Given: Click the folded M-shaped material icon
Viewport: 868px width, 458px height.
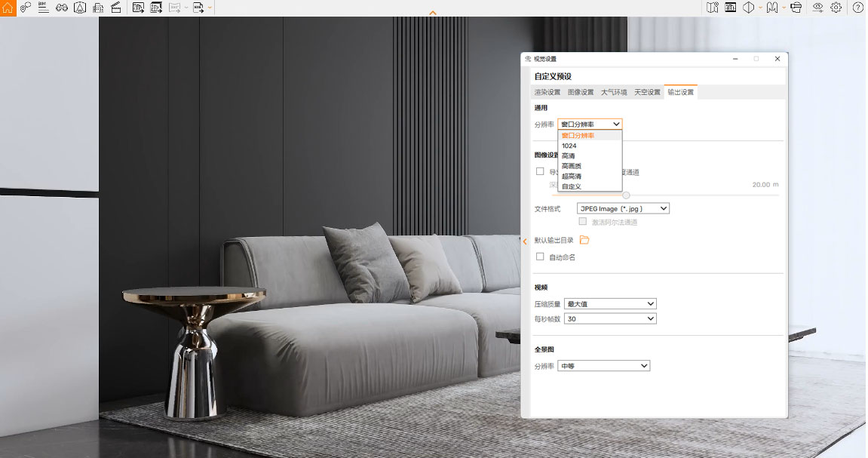Looking at the screenshot, I should [772, 8].
